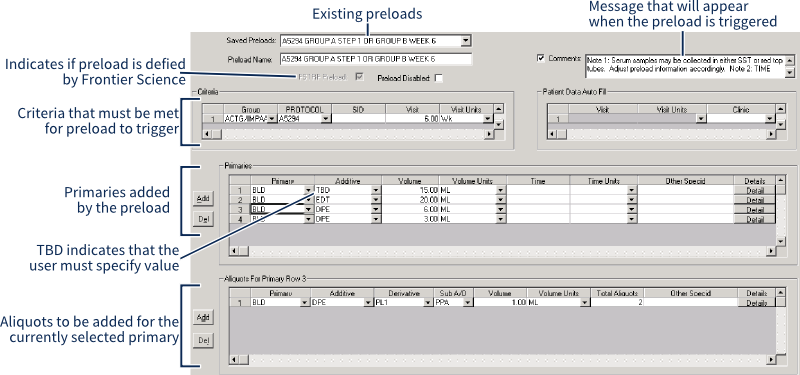Click the Additive column header in Primaries
This screenshot has width=800, height=375.
[348, 181]
